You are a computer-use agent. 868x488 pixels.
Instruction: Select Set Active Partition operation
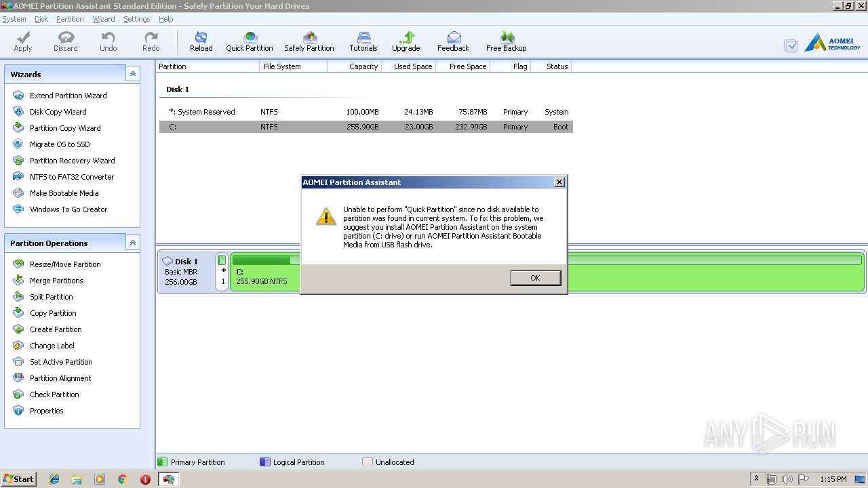pyautogui.click(x=61, y=362)
